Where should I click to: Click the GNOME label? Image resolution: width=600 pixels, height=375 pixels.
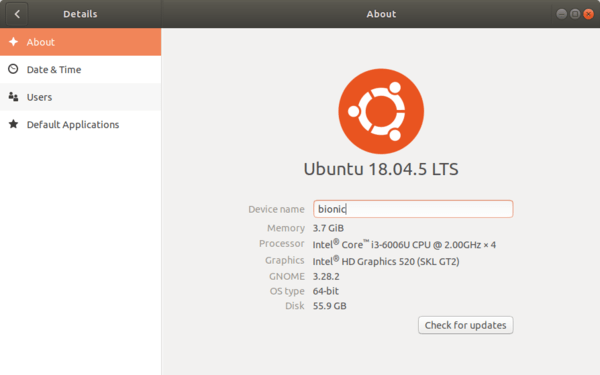pos(287,276)
